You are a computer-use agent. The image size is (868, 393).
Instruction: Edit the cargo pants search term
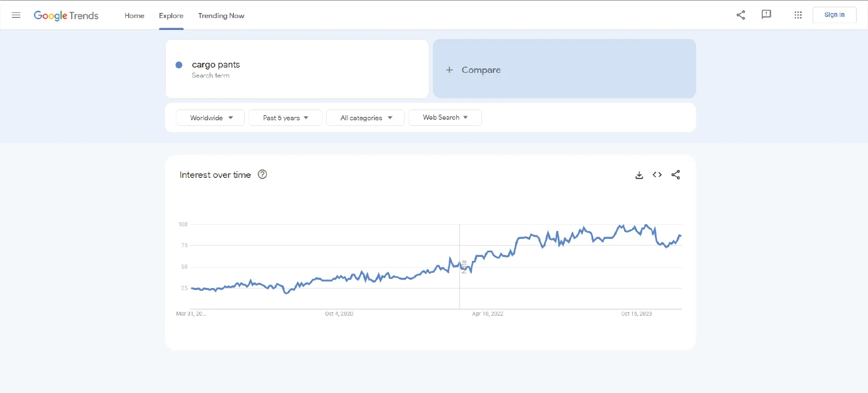216,65
